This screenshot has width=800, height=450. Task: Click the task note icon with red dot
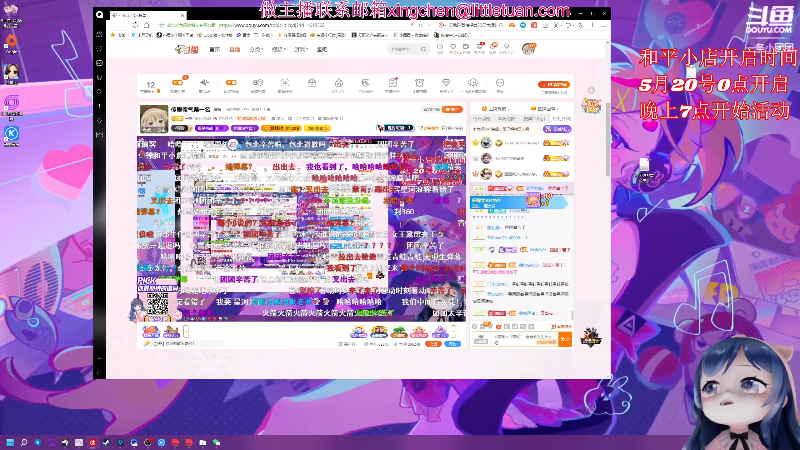pyautogui.click(x=393, y=82)
